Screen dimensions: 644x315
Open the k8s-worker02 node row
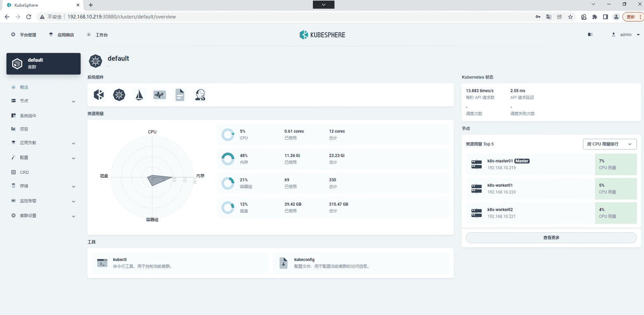[x=551, y=213]
